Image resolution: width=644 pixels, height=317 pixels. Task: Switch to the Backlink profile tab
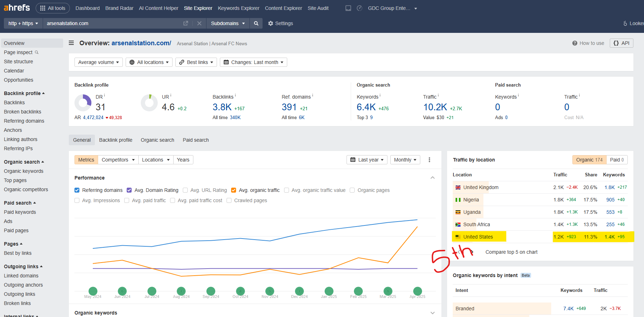pos(116,140)
